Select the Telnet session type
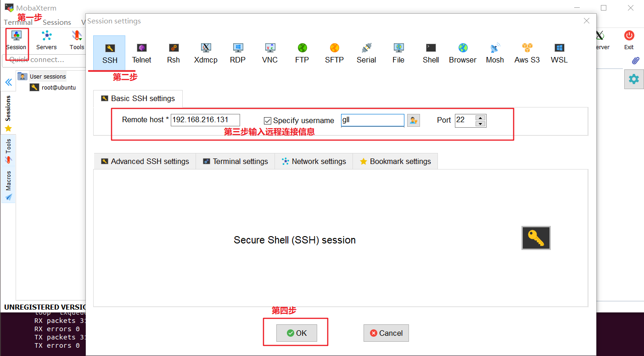This screenshot has height=356, width=644. pyautogui.click(x=141, y=53)
